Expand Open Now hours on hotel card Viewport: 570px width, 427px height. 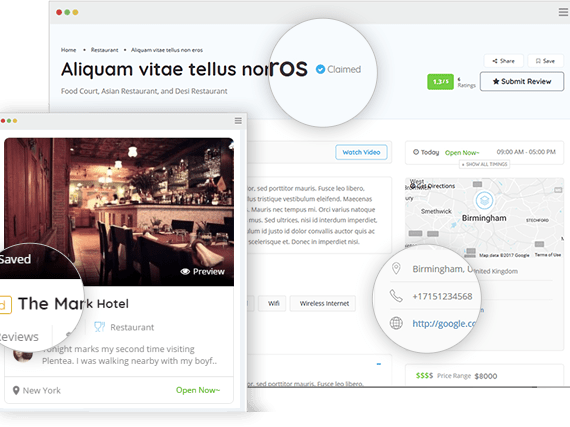(x=198, y=390)
